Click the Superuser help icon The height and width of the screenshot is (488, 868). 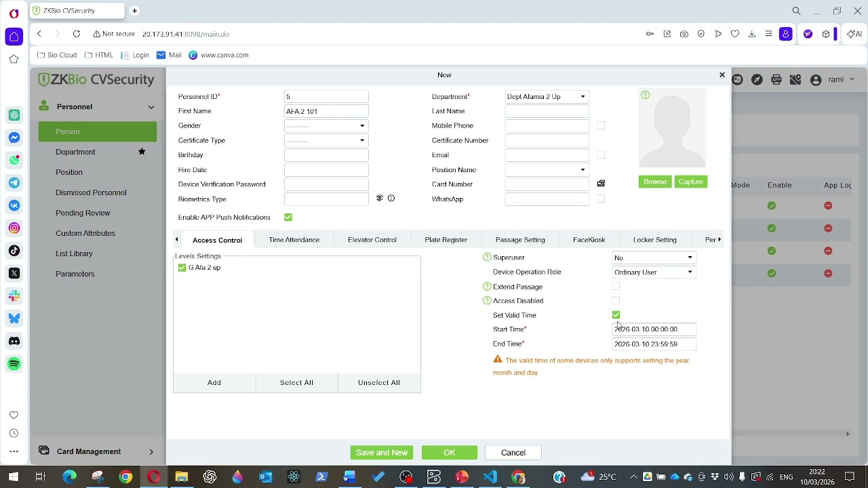487,258
